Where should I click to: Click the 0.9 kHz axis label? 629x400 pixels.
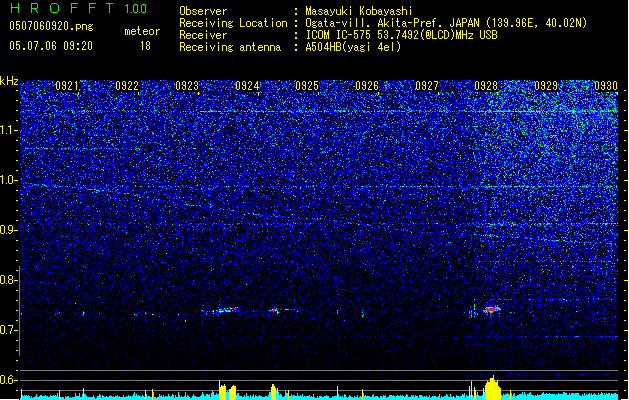coord(9,230)
